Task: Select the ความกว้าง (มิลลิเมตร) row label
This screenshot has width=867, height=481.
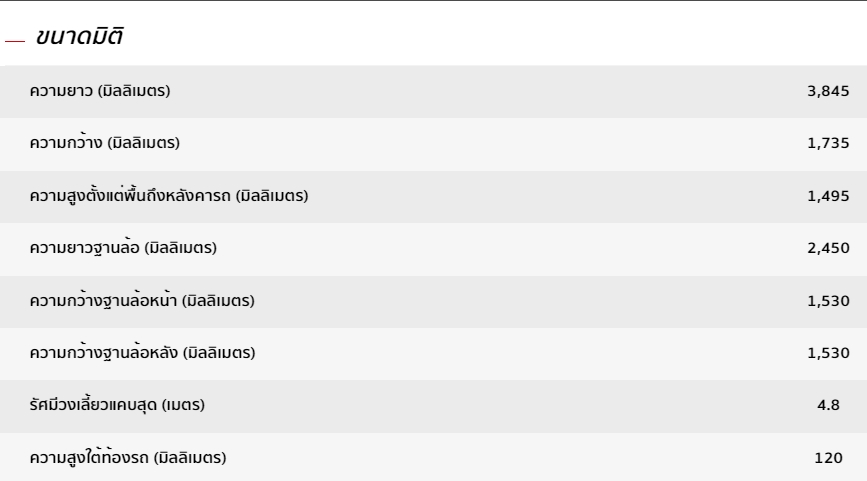Action: [x=104, y=144]
